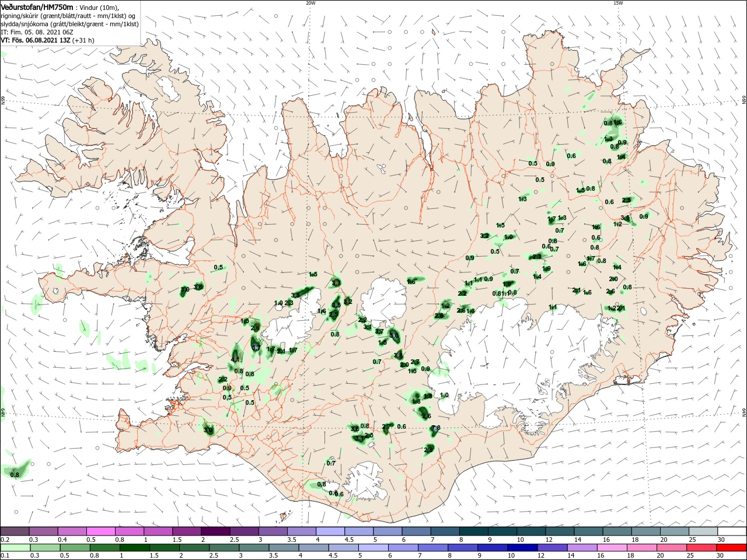This screenshot has height=560, width=747.
Task: Click the 'rigning/skúrir' legend description line
Action: click(x=68, y=16)
